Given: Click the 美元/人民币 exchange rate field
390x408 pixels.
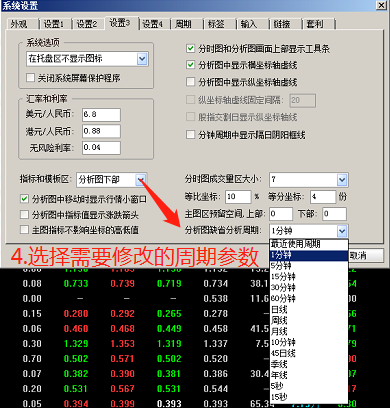Looking at the screenshot, I should point(101,114).
